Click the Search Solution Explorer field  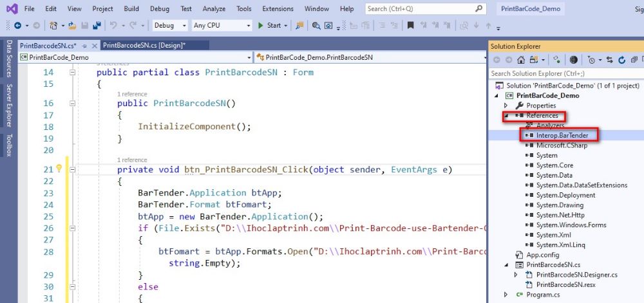click(566, 73)
